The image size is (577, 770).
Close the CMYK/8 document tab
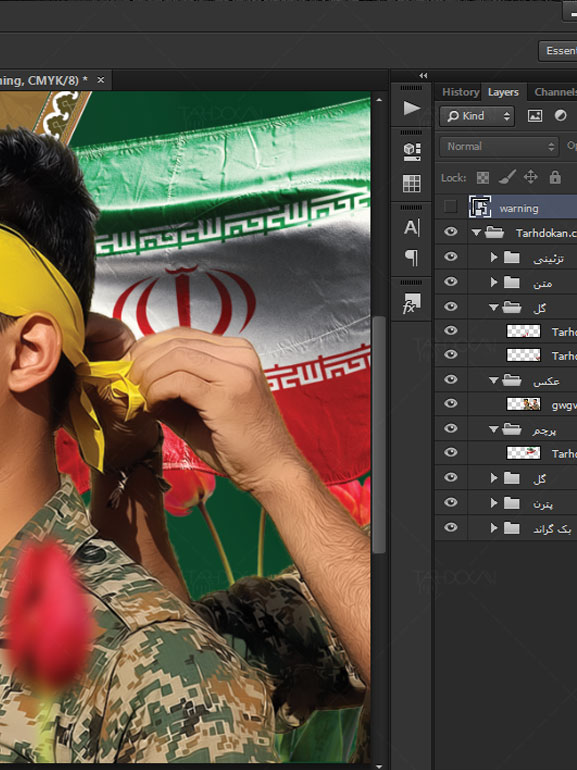coord(101,80)
